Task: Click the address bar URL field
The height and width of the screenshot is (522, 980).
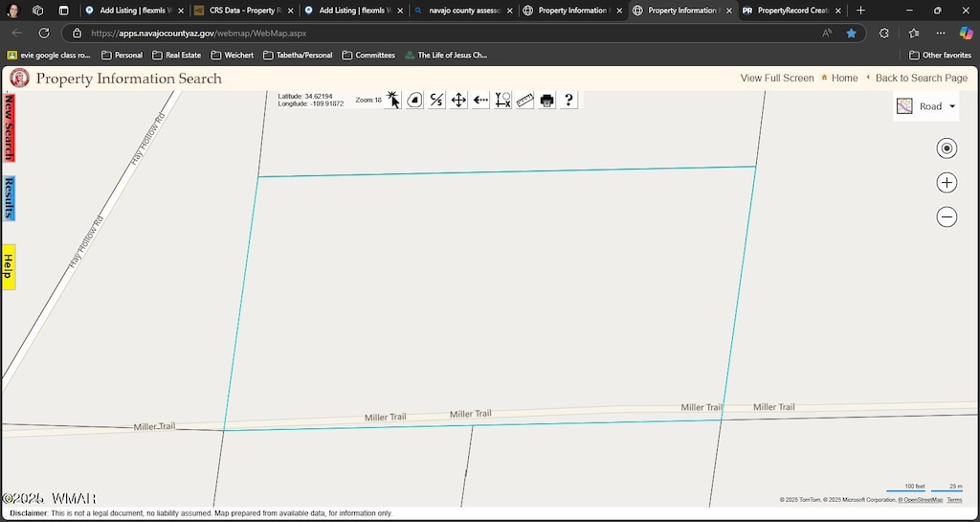Action: coord(437,34)
